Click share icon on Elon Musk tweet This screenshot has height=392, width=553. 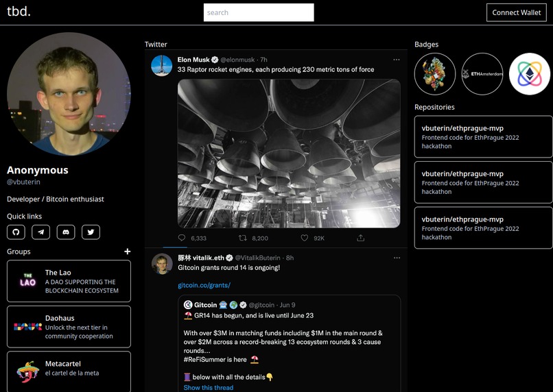[x=360, y=238]
